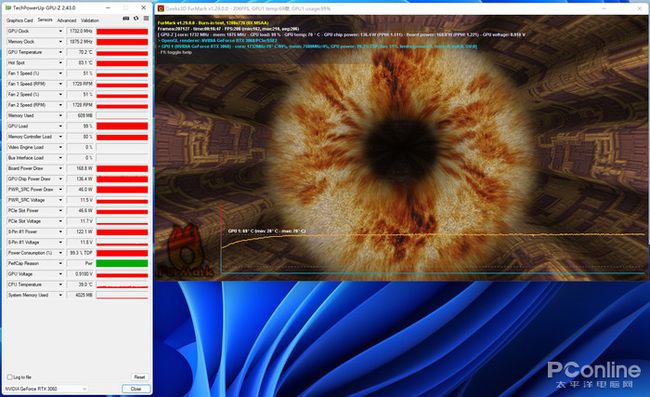The height and width of the screenshot is (397, 650).
Task: Expand the Fan 1 Speed (RPM) dropdown
Action: click(x=61, y=84)
